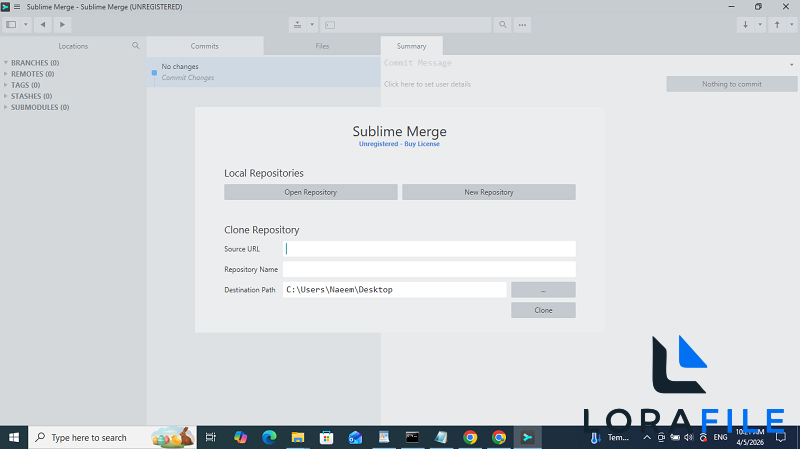
Task: Open the hamburger menu in title bar
Action: pos(17,7)
